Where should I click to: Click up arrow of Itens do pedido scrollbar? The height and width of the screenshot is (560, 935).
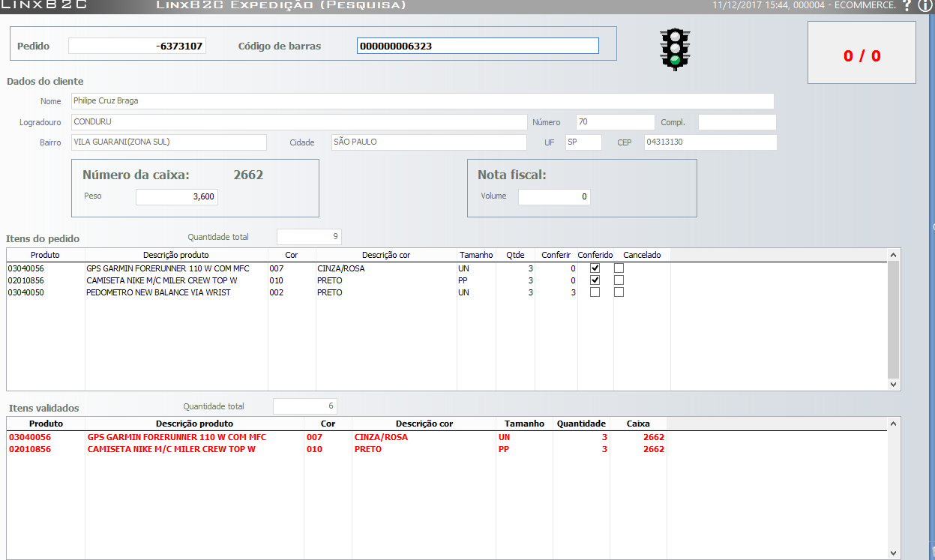point(893,256)
